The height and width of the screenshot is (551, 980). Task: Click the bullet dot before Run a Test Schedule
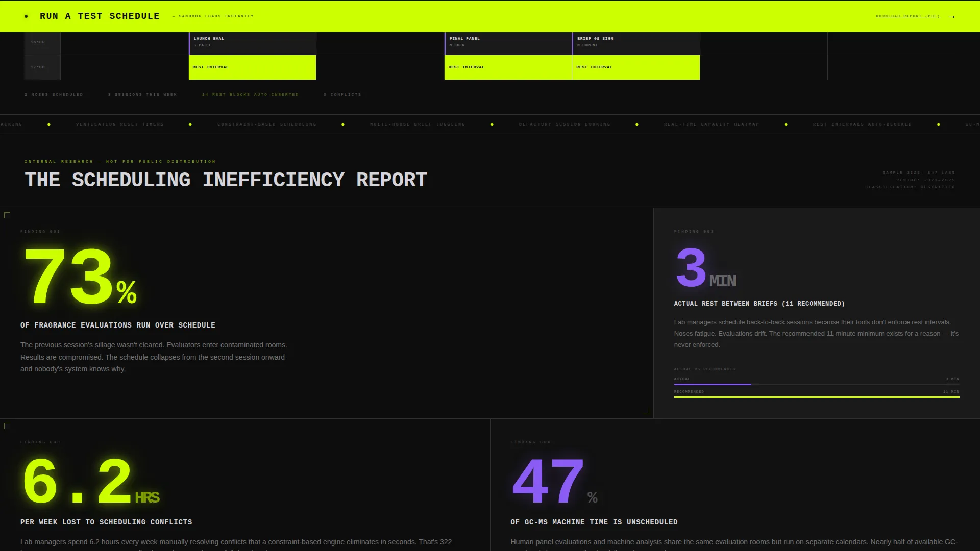26,16
